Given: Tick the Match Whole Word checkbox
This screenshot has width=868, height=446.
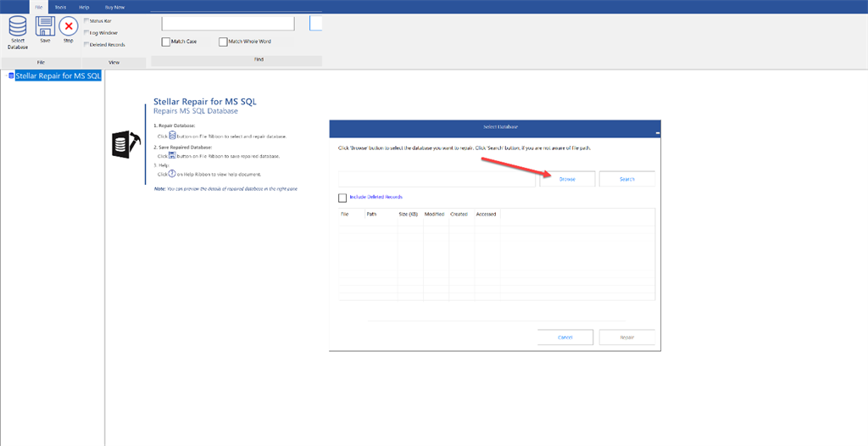Looking at the screenshot, I should 223,42.
